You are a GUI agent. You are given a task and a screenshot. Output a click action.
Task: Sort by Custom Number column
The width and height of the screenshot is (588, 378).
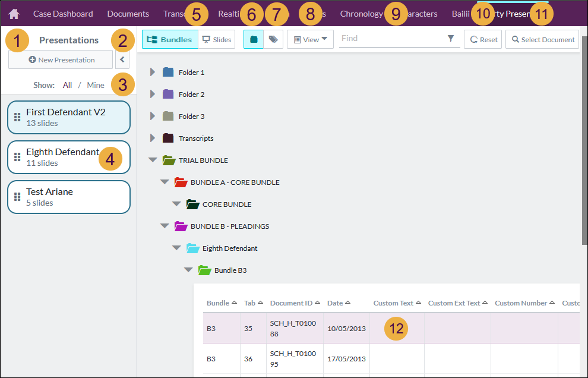coord(524,303)
